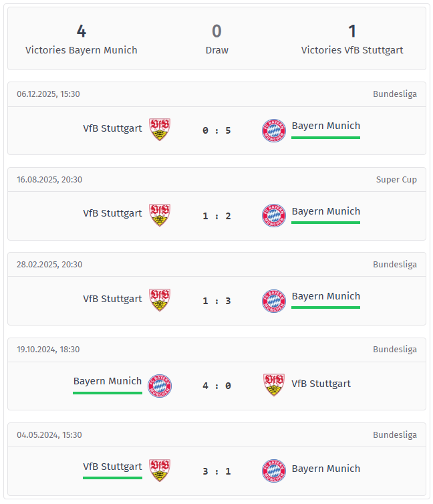
Task: Open VfB Stuttgart team in 16.08.2025 match
Action: click(x=112, y=213)
